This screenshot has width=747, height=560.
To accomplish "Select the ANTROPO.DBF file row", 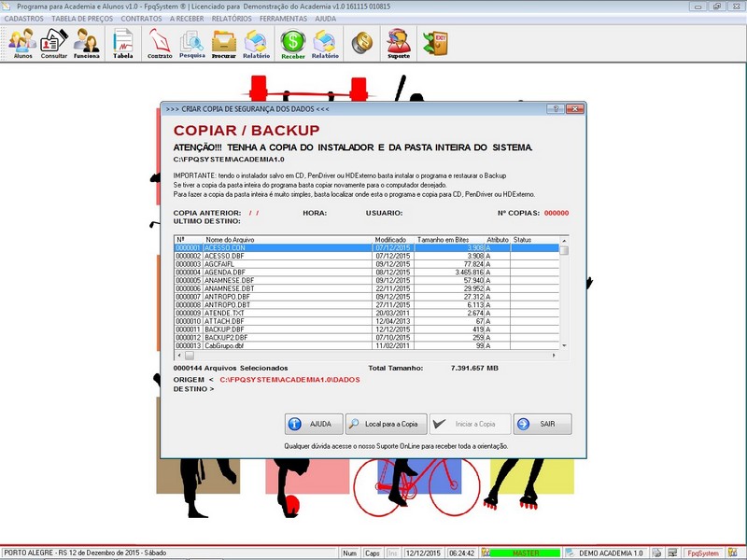I will [x=367, y=296].
